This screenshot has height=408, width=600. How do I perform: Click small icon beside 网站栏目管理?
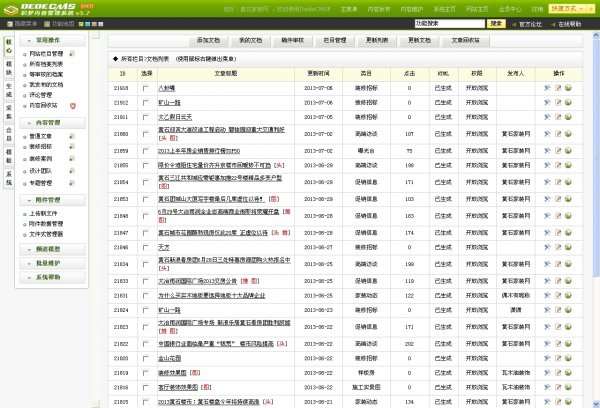[x=72, y=54]
